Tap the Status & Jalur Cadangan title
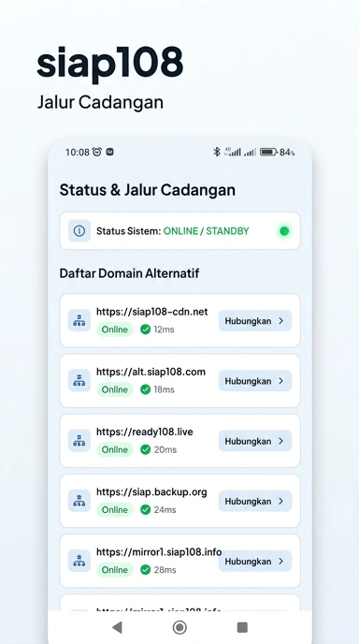The width and height of the screenshot is (359, 644). [148, 190]
